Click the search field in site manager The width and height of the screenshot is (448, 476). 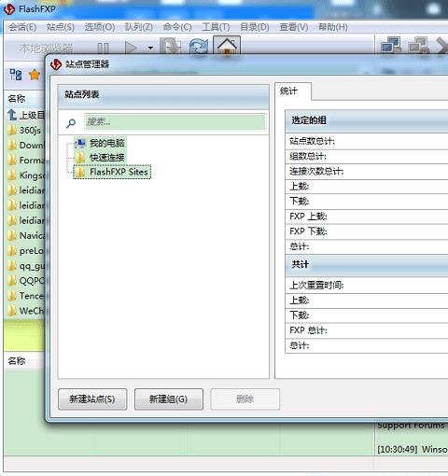point(175,121)
